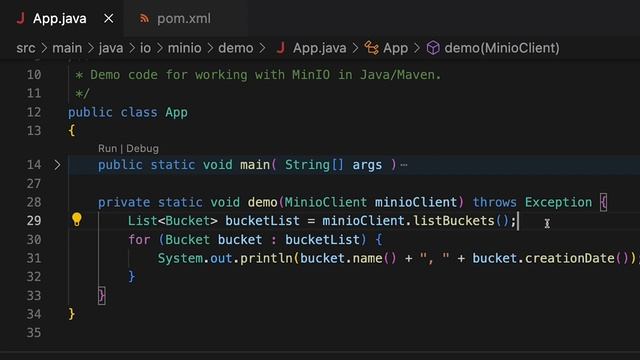Click the word Exception on line 28

(x=558, y=202)
